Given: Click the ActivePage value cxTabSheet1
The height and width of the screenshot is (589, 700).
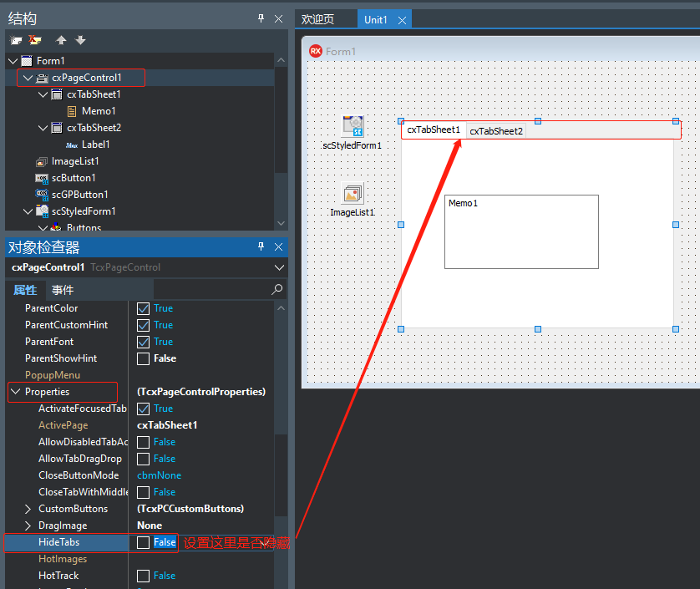Looking at the screenshot, I should tap(167, 425).
